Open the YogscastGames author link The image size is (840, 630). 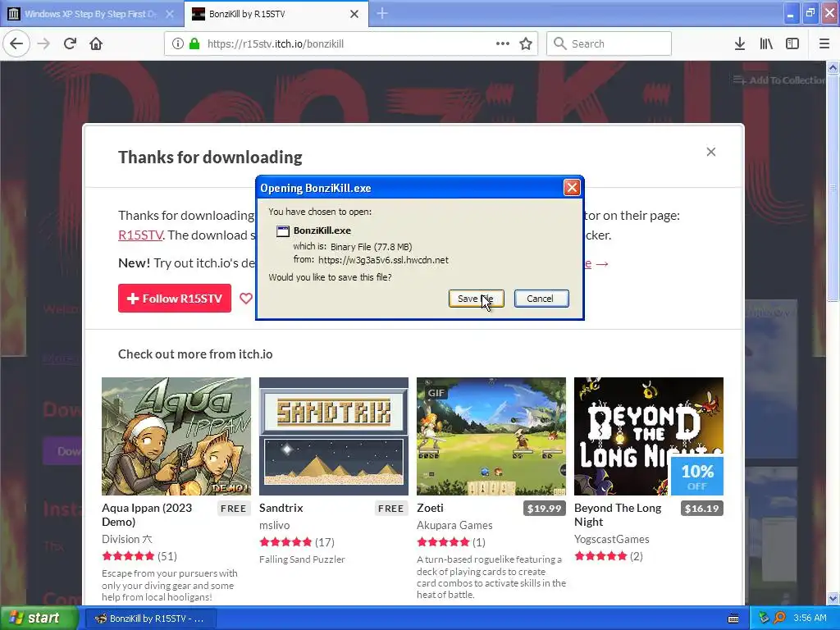pyautogui.click(x=612, y=540)
